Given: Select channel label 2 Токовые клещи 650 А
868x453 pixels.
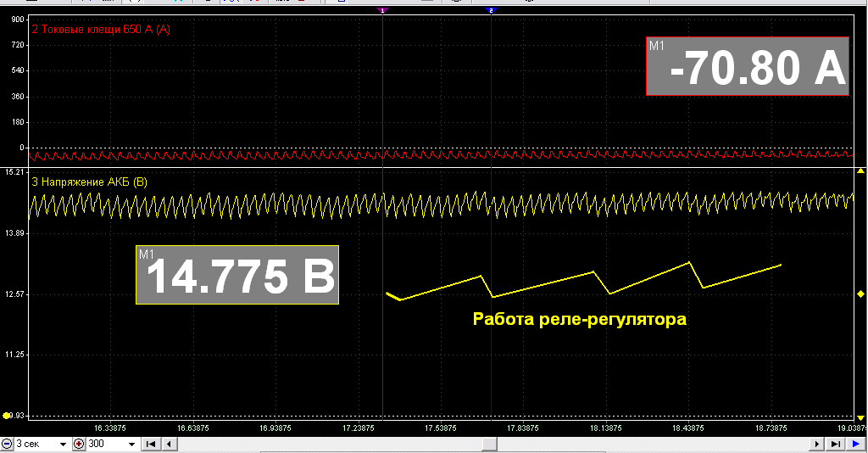Looking at the screenshot, I should tap(101, 30).
